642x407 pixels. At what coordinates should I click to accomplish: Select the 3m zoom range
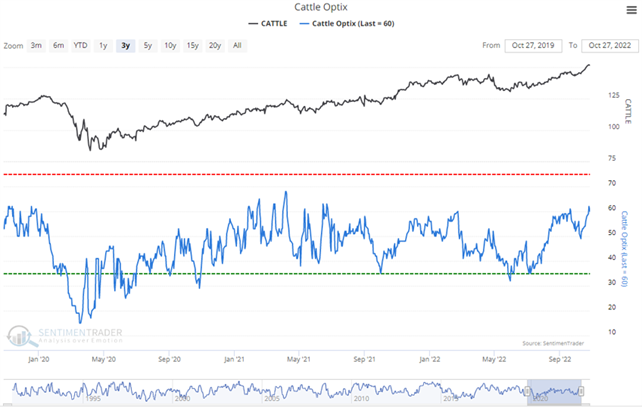(36, 45)
